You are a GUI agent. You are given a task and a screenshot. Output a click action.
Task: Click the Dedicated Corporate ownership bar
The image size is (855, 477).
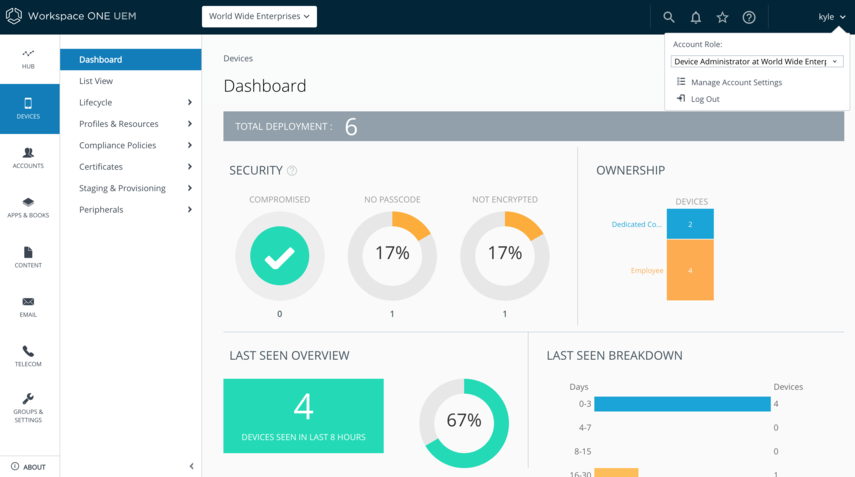[690, 224]
